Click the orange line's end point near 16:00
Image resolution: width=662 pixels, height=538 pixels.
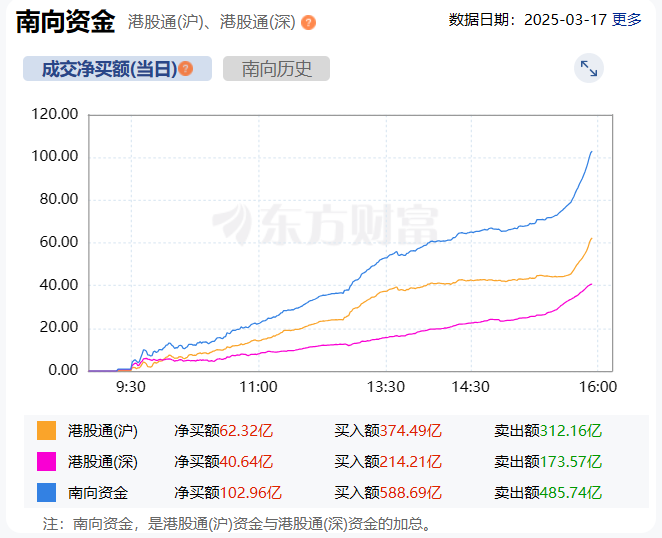coord(591,239)
